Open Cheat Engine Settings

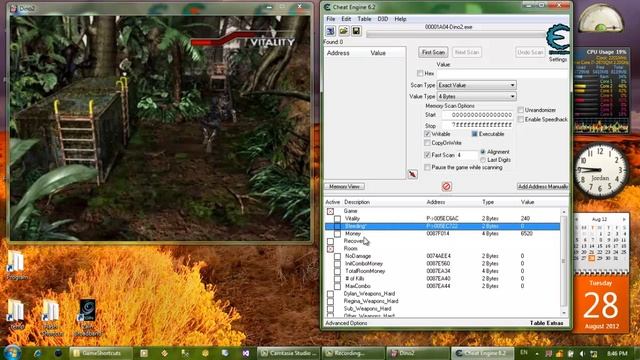pos(558,60)
